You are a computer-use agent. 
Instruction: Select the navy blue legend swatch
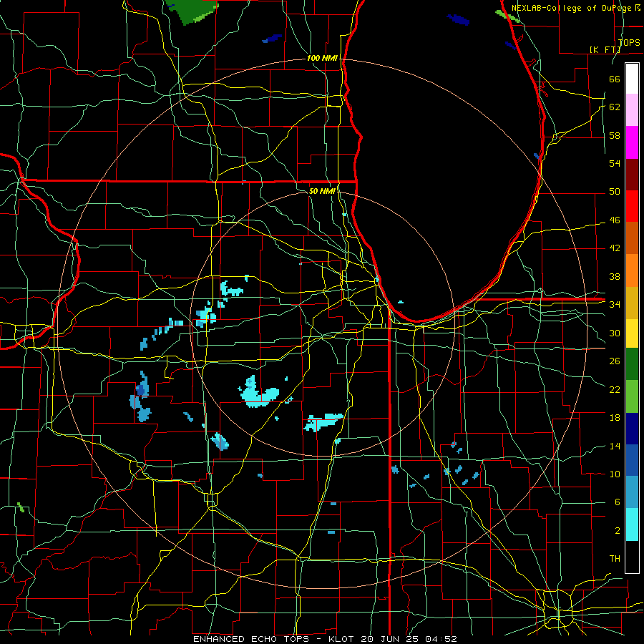click(632, 429)
